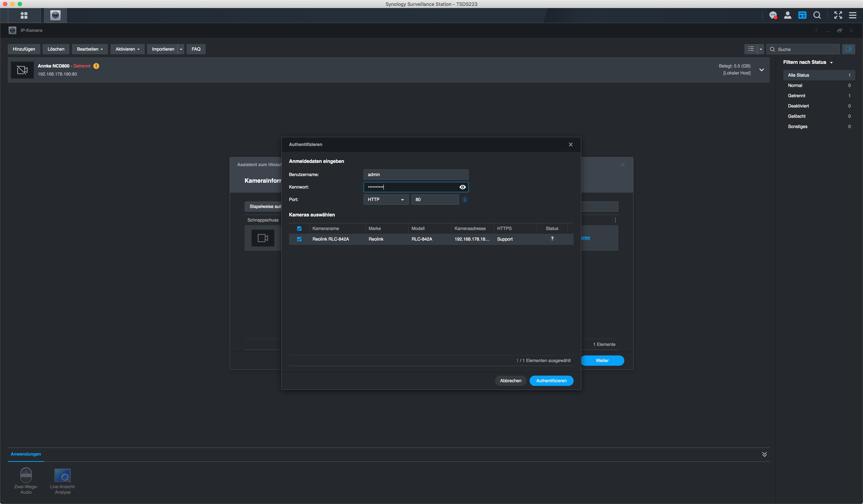Click the Abbrechen button
The image size is (863, 504).
(x=510, y=381)
